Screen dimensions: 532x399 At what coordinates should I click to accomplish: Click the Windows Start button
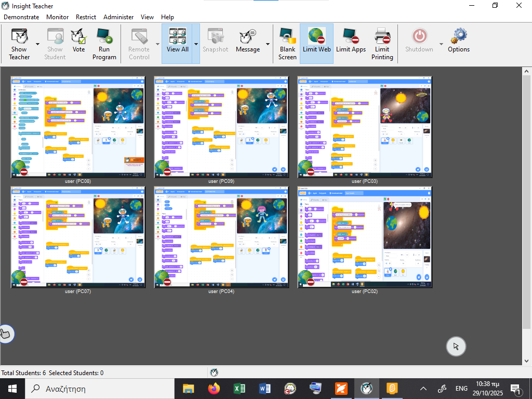pyautogui.click(x=12, y=388)
